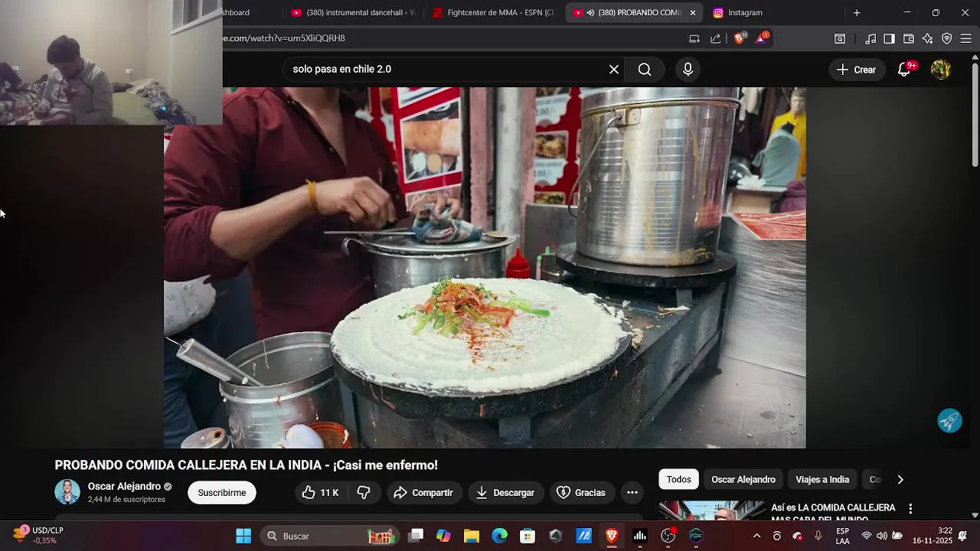Click the magnifier search button on YouTube
Screen dimensions: 980x551
645,70
